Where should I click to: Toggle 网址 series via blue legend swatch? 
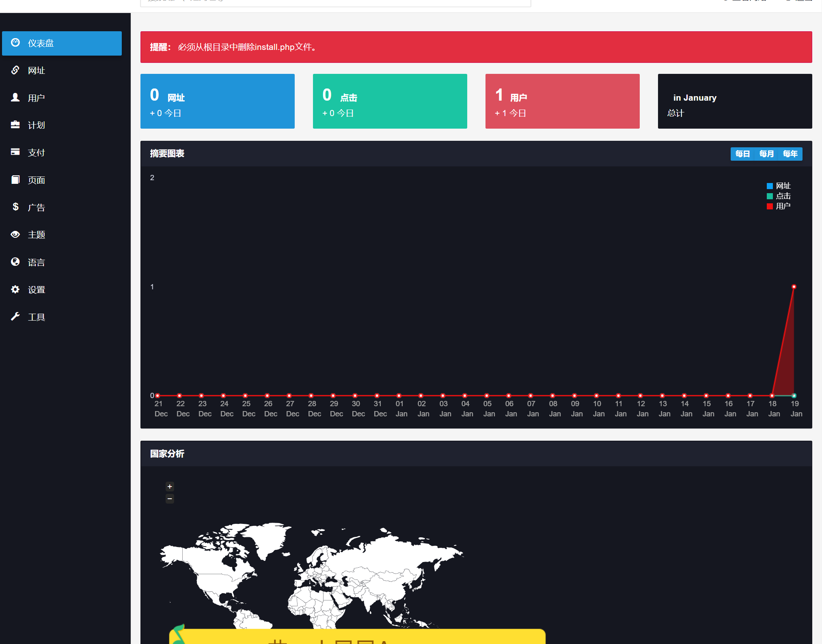pos(770,186)
